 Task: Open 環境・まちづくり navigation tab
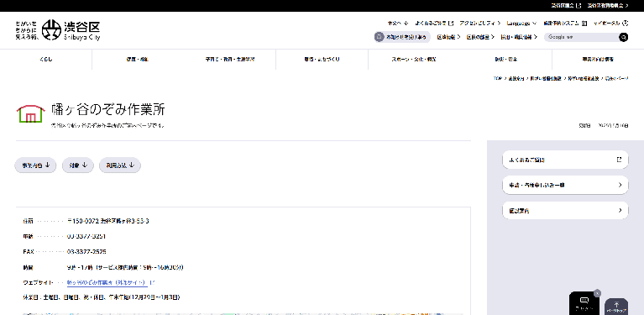[x=322, y=60]
